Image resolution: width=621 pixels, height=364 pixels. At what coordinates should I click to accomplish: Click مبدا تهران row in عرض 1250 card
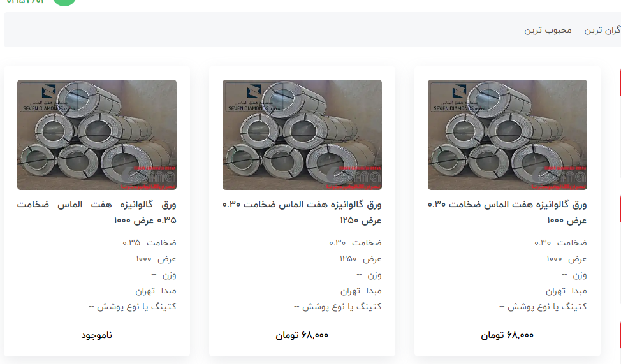(x=361, y=291)
